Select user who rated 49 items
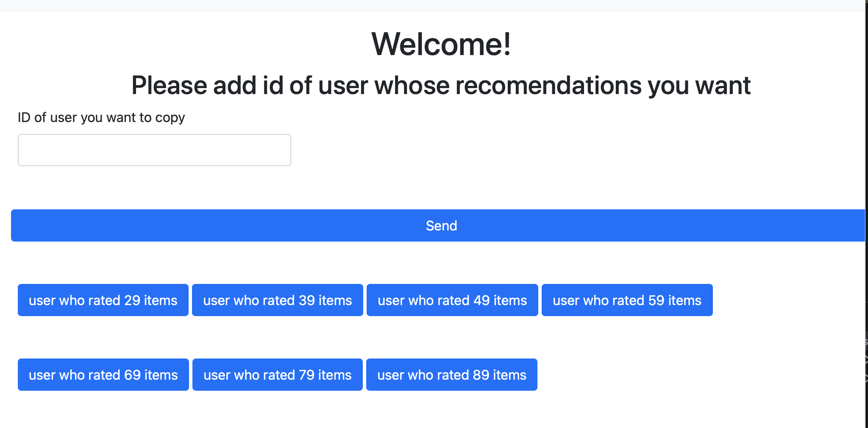This screenshot has height=428, width=868. coord(452,300)
